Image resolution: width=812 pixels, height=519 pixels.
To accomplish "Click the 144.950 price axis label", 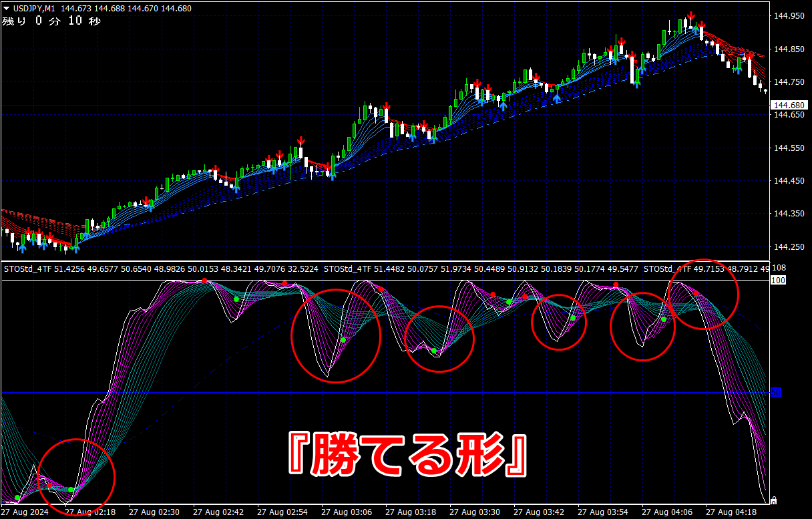I will coord(789,16).
